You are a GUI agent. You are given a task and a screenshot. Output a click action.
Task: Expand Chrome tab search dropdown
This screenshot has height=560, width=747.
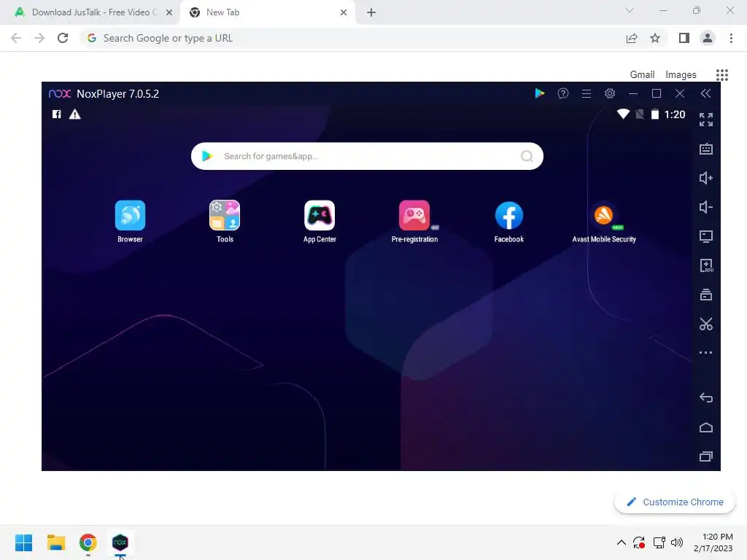(x=630, y=10)
